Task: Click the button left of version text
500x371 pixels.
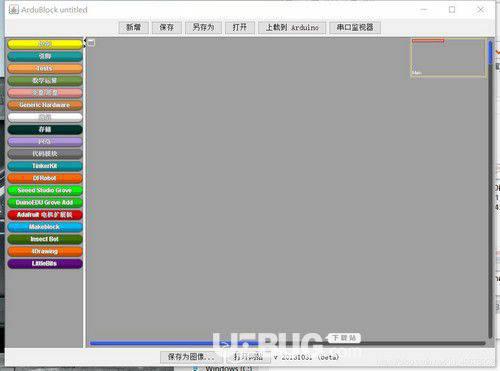Action: point(248,357)
